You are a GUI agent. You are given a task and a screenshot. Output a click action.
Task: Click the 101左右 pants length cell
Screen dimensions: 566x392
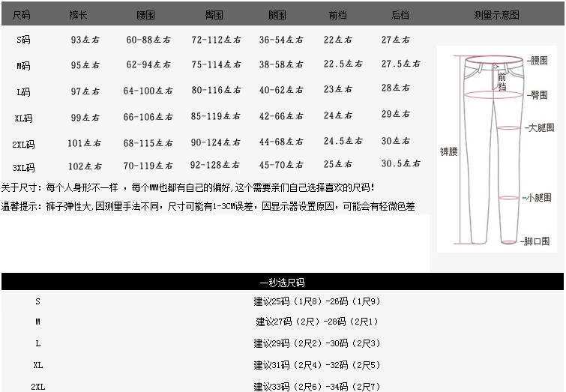pyautogui.click(x=85, y=143)
